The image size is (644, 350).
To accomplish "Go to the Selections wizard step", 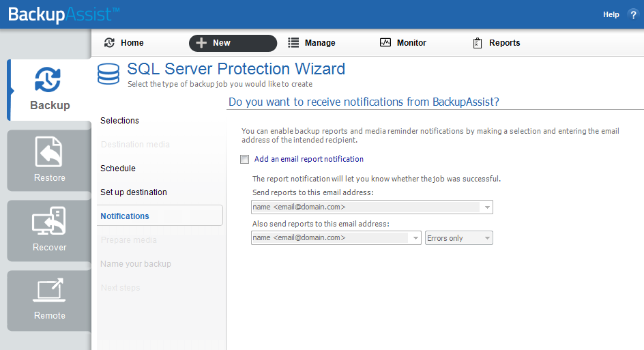I will (x=119, y=120).
